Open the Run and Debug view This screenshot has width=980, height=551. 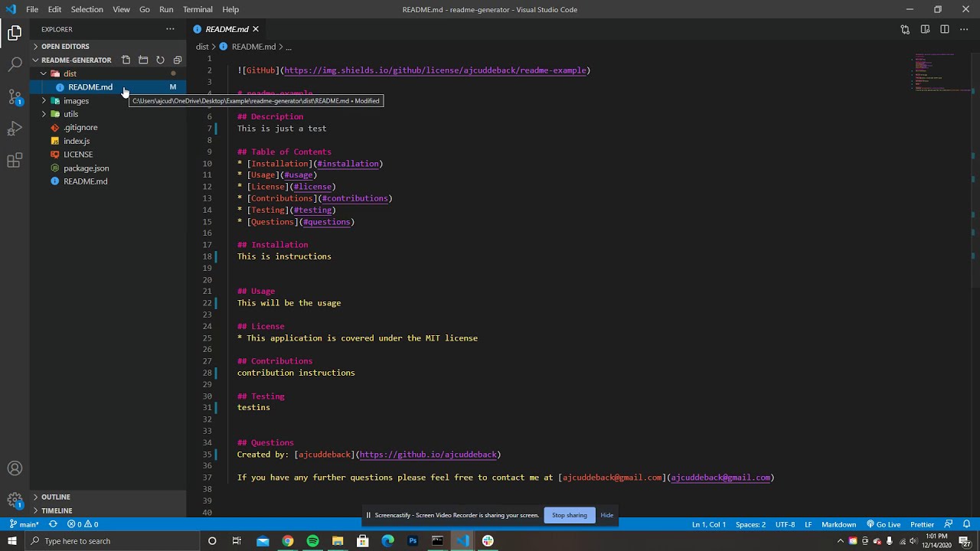pyautogui.click(x=15, y=129)
